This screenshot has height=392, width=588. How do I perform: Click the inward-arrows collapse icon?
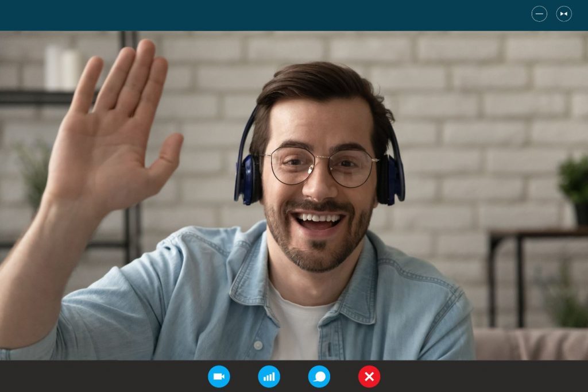[x=564, y=14]
